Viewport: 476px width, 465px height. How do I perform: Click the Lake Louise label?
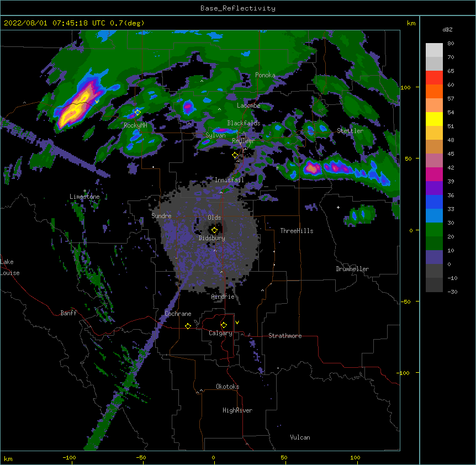(10, 267)
